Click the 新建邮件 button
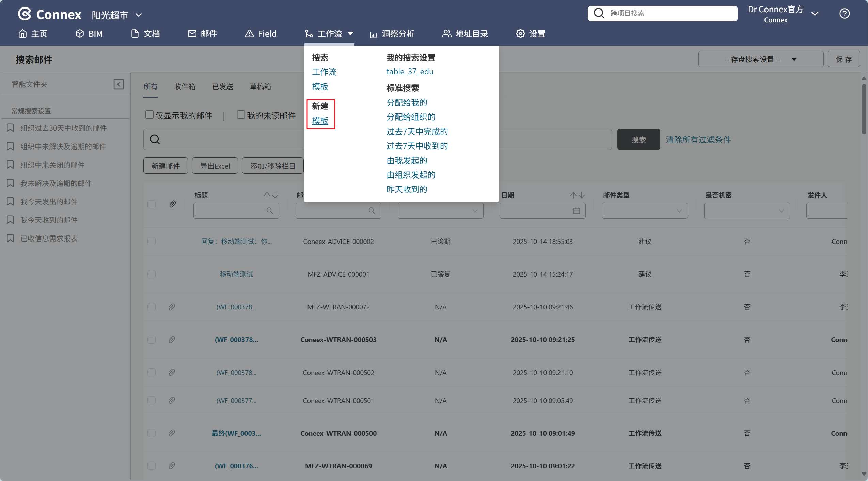This screenshot has width=868, height=481. point(165,166)
